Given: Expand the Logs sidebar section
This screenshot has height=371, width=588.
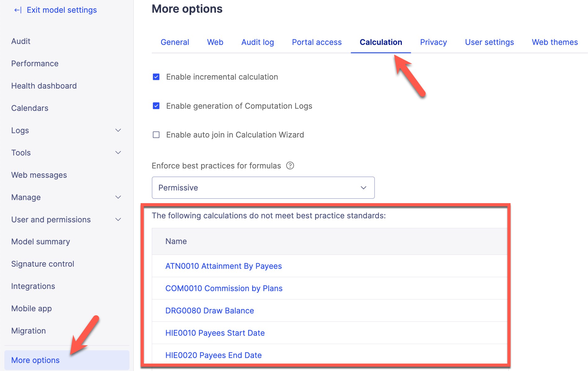Looking at the screenshot, I should (x=118, y=130).
